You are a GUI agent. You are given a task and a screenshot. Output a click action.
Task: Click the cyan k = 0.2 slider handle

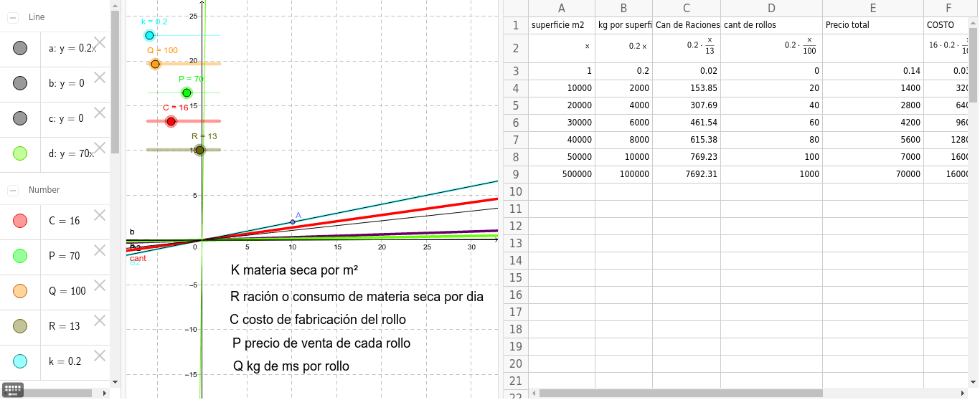149,35
